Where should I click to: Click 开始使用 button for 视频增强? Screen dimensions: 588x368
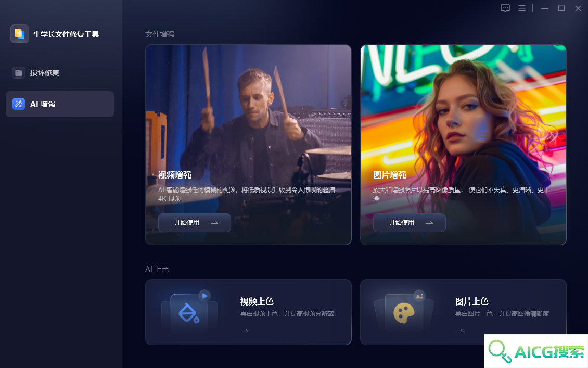[195, 223]
